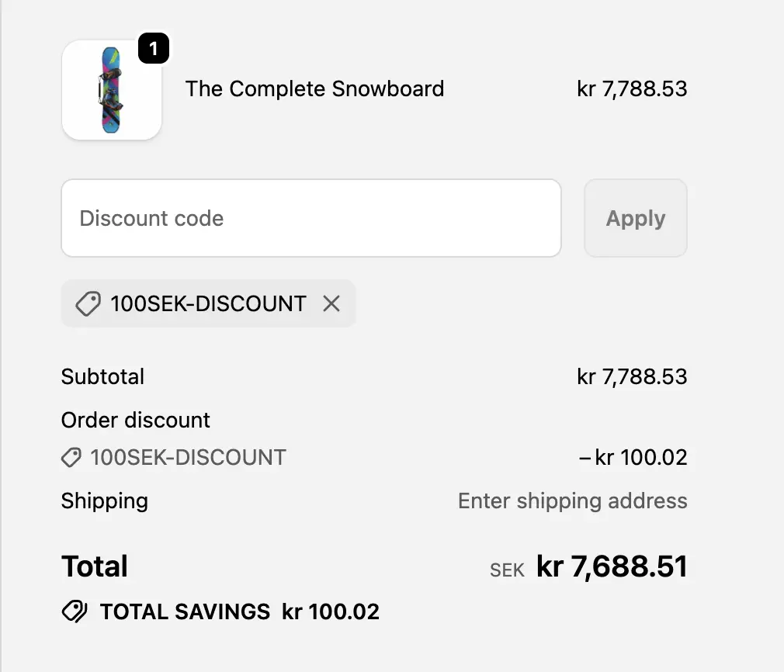Select the Order discount line item
Viewport: 784px width, 672px height.
[135, 420]
